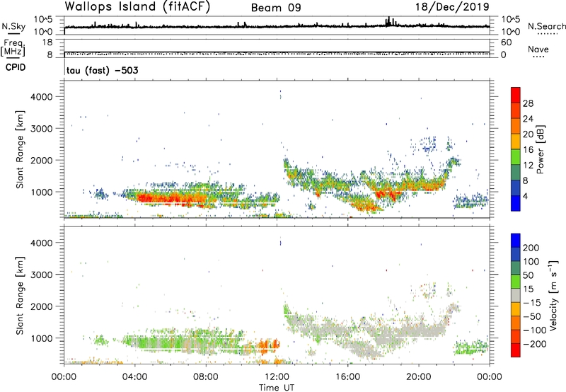Click the "N.Sky" legend label
The height and width of the screenshot is (392, 566).
tap(13, 26)
